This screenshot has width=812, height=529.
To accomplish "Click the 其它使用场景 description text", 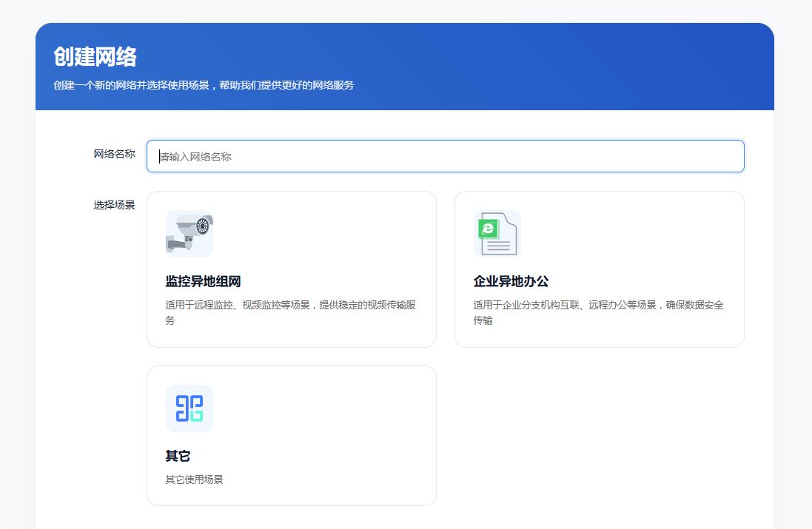I will click(194, 479).
